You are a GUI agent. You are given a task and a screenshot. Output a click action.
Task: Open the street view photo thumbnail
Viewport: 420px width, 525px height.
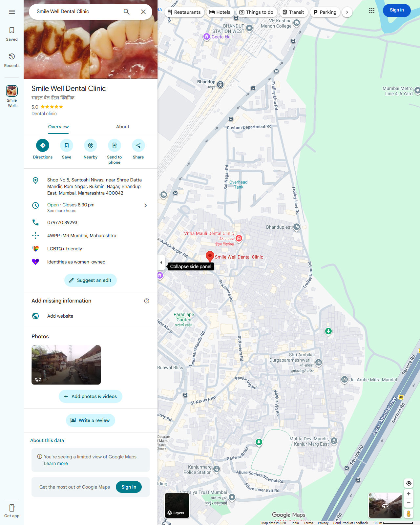66,365
